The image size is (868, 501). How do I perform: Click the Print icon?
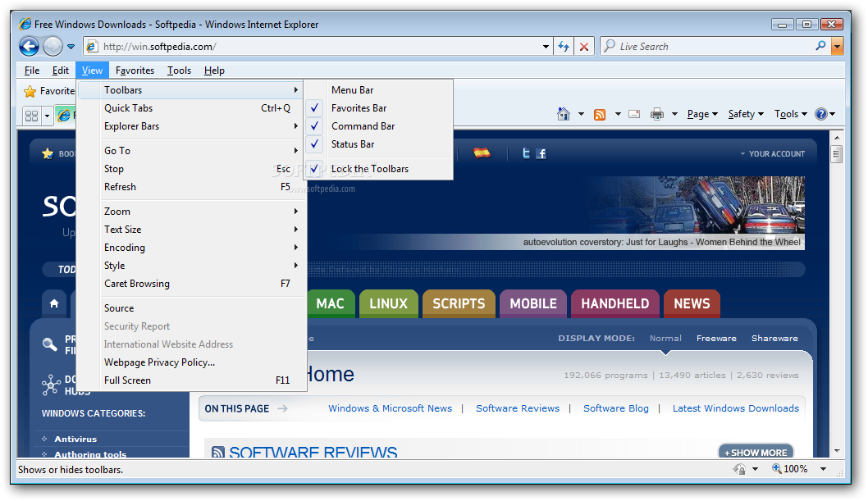(x=657, y=114)
